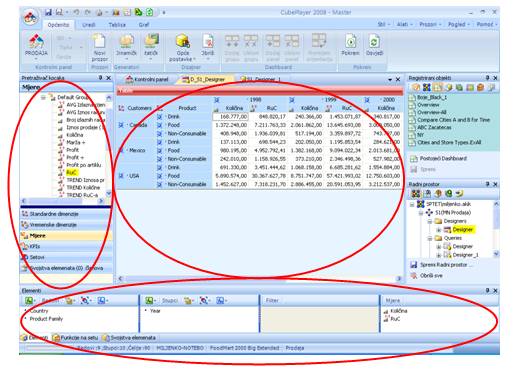
Task: Open the Novi prozor icon
Action: (x=99, y=41)
